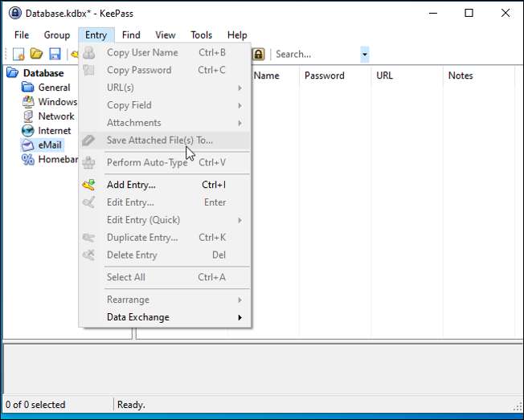Expand the Copy Field submenu

239,105
